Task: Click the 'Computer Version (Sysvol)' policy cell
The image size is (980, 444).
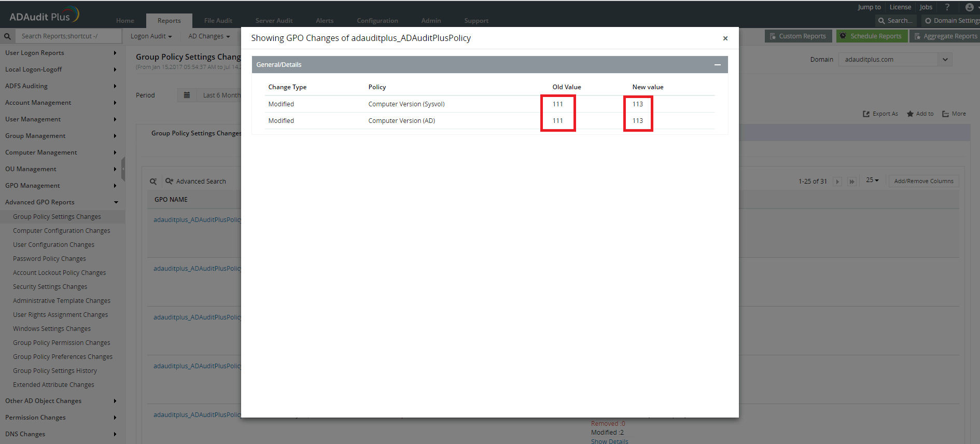Action: [x=407, y=104]
